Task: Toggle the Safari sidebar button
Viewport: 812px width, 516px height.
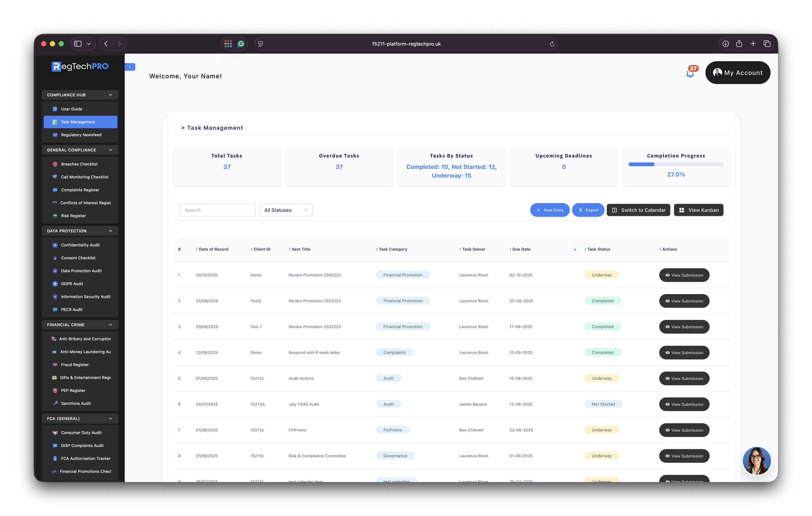Action: click(x=78, y=44)
